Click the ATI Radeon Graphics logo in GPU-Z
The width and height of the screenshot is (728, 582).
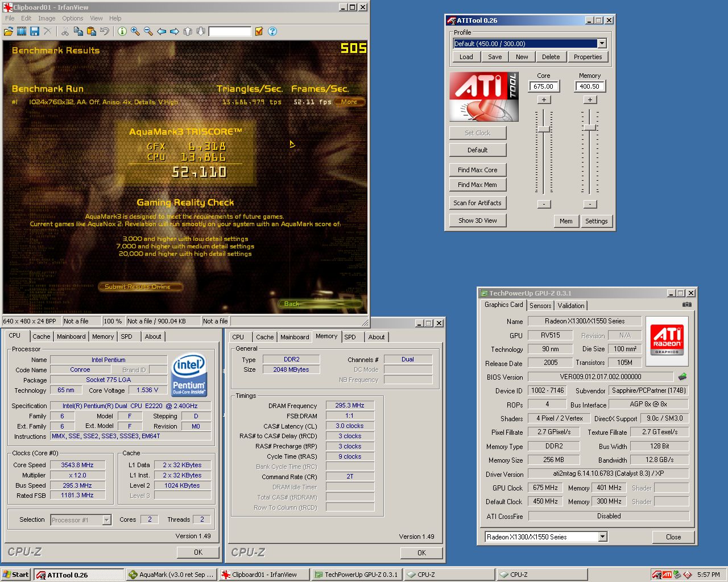(667, 341)
